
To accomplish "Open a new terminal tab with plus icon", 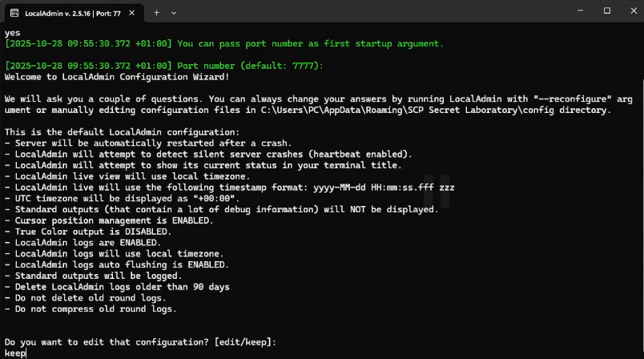I will pos(156,13).
